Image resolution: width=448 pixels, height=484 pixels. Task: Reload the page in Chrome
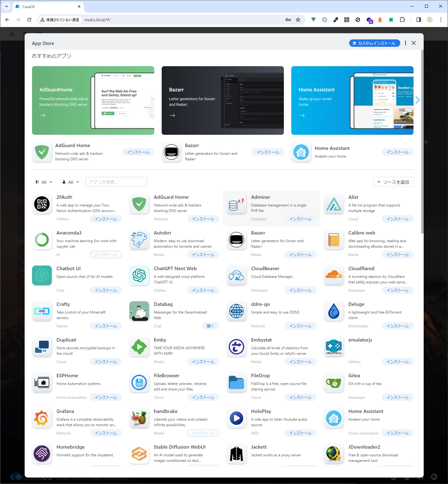[x=29, y=20]
